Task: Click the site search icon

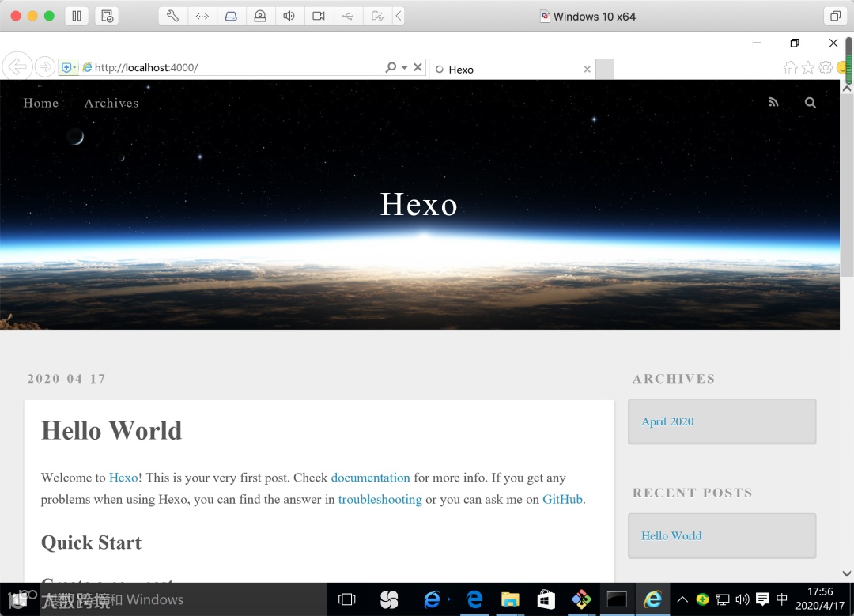Action: pos(810,102)
